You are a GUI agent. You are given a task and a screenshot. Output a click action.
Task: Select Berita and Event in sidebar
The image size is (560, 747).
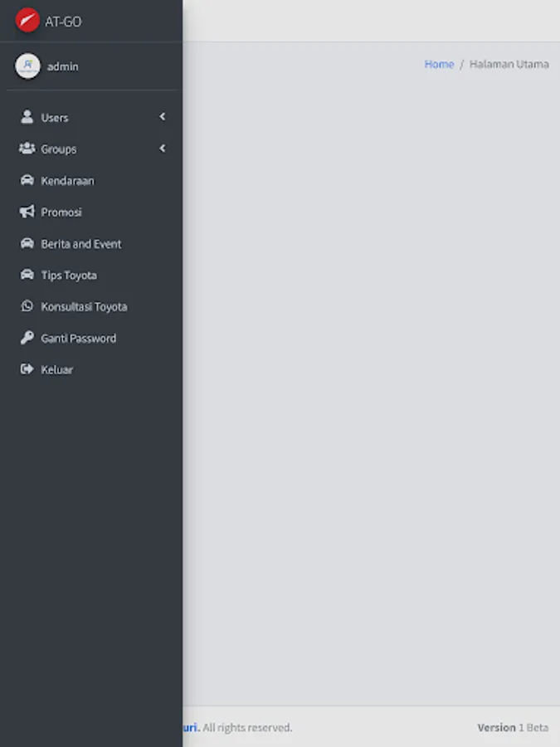point(81,244)
